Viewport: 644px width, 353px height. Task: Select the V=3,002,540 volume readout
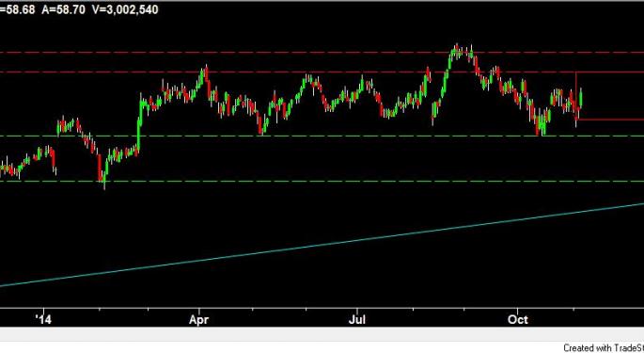point(125,9)
